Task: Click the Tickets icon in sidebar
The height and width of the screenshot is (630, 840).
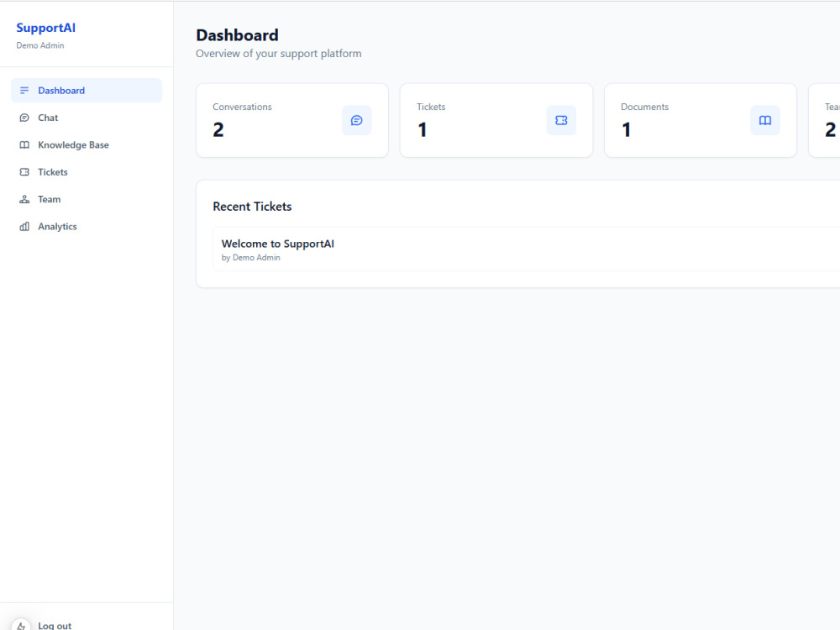Action: [x=24, y=172]
